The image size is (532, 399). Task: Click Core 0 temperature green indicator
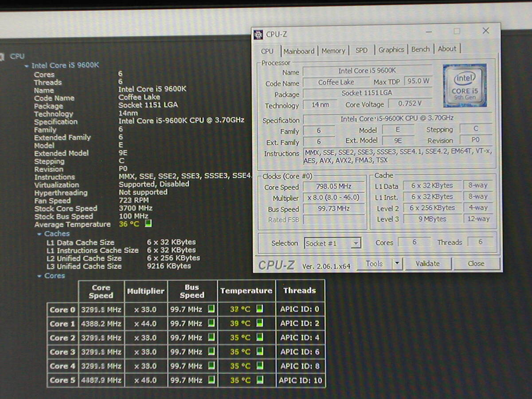pyautogui.click(x=259, y=309)
